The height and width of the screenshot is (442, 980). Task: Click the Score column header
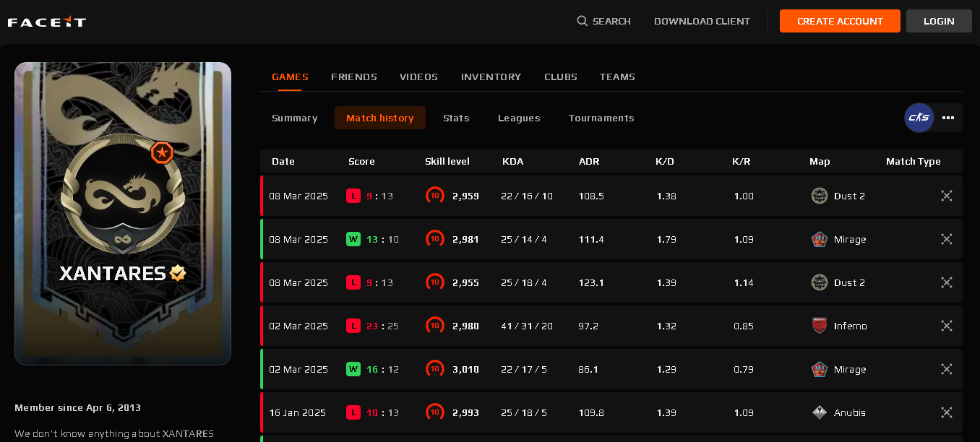pos(361,161)
